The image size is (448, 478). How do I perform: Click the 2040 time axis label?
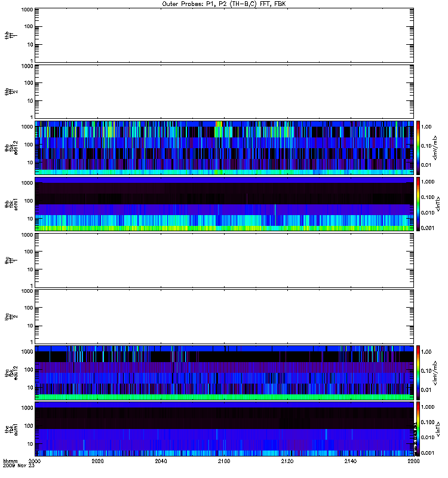(x=161, y=461)
